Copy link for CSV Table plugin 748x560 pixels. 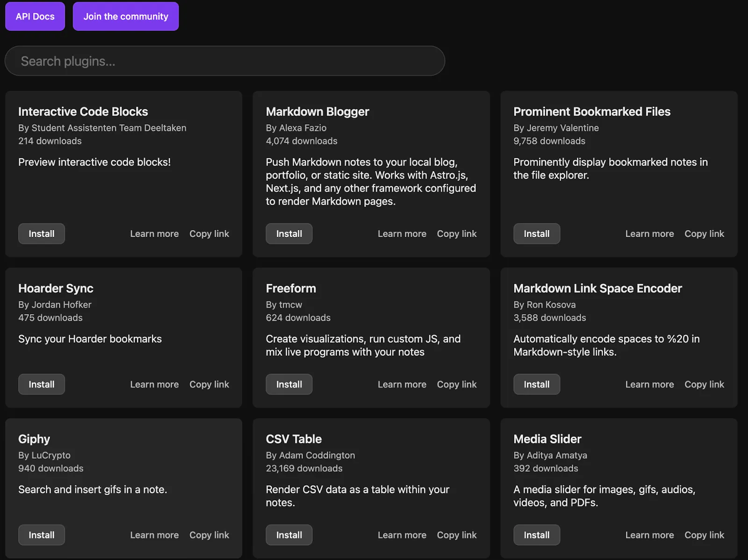coord(457,535)
